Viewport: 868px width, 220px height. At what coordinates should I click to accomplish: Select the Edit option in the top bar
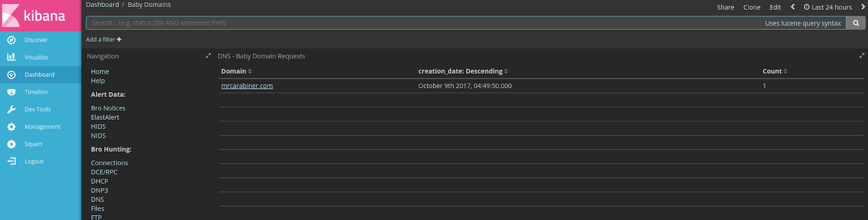tap(775, 7)
